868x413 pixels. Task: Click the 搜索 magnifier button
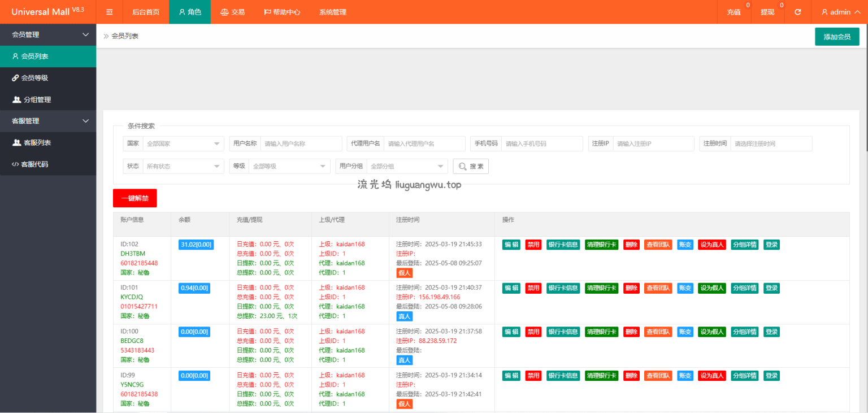(x=470, y=167)
